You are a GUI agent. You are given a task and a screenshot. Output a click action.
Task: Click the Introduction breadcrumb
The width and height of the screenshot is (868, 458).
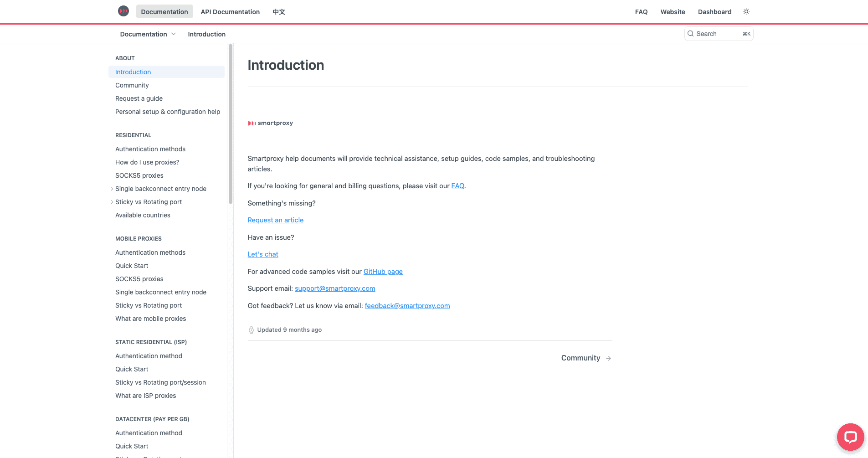coord(206,34)
